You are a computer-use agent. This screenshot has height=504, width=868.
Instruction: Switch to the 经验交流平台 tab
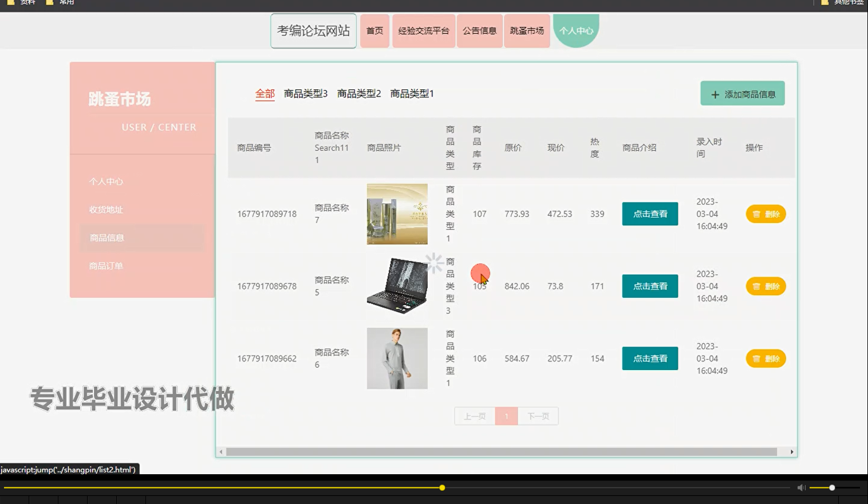tap(423, 30)
